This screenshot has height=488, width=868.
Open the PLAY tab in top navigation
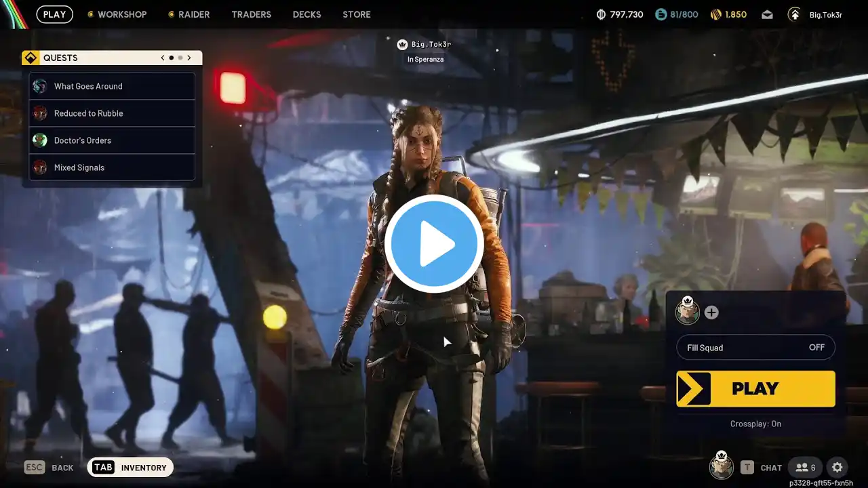[55, 14]
